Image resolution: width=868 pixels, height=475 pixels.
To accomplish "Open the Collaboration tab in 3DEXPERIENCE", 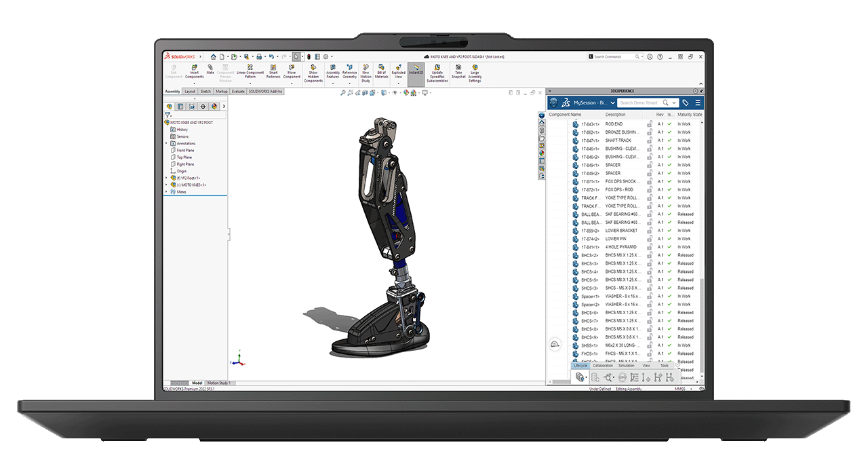I will (603, 366).
